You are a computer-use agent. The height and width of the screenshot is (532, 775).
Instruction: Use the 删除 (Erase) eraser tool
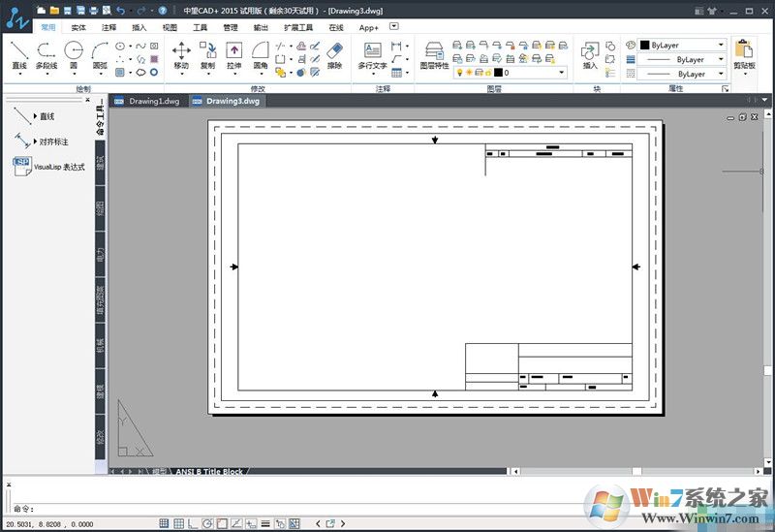[334, 54]
